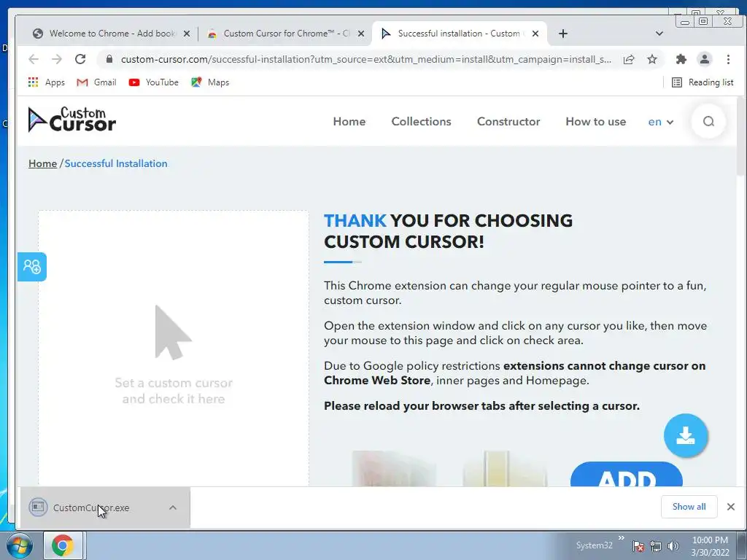Viewport: 747px width, 560px height.
Task: Bookmark this tab with the star icon
Action: point(652,59)
